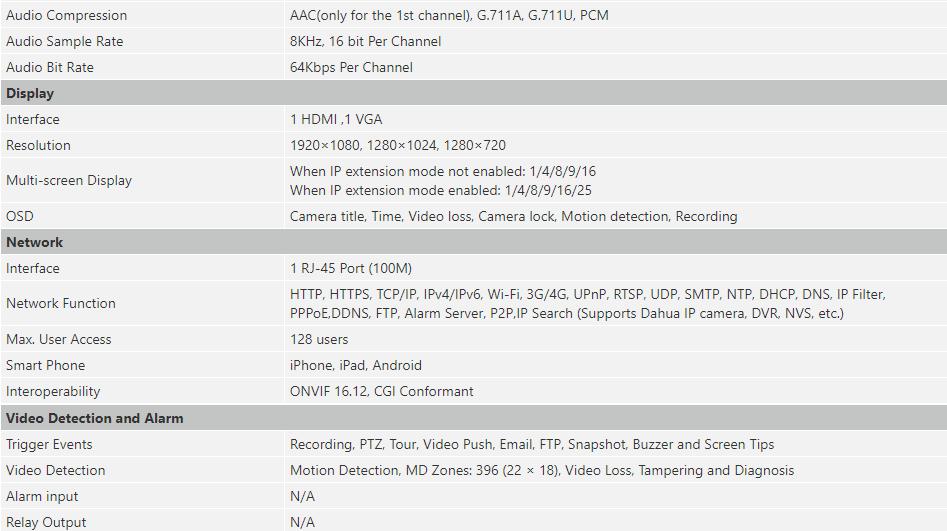Click the OSD row label
Image resolution: width=947 pixels, height=531 pixels.
click(20, 216)
